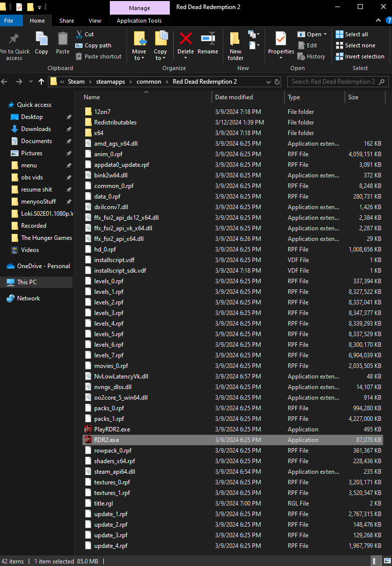
Task: Click the Delete red X icon
Action: pyautogui.click(x=185, y=39)
